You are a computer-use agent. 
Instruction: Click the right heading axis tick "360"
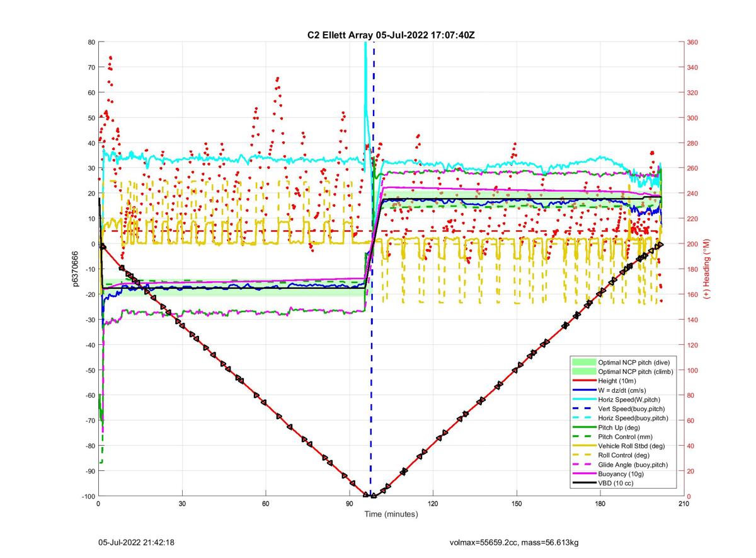point(692,42)
